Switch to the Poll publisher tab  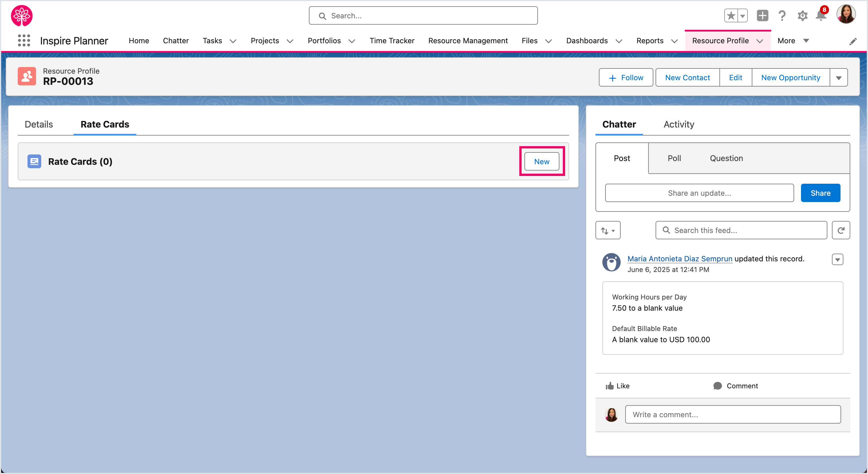[x=674, y=158]
